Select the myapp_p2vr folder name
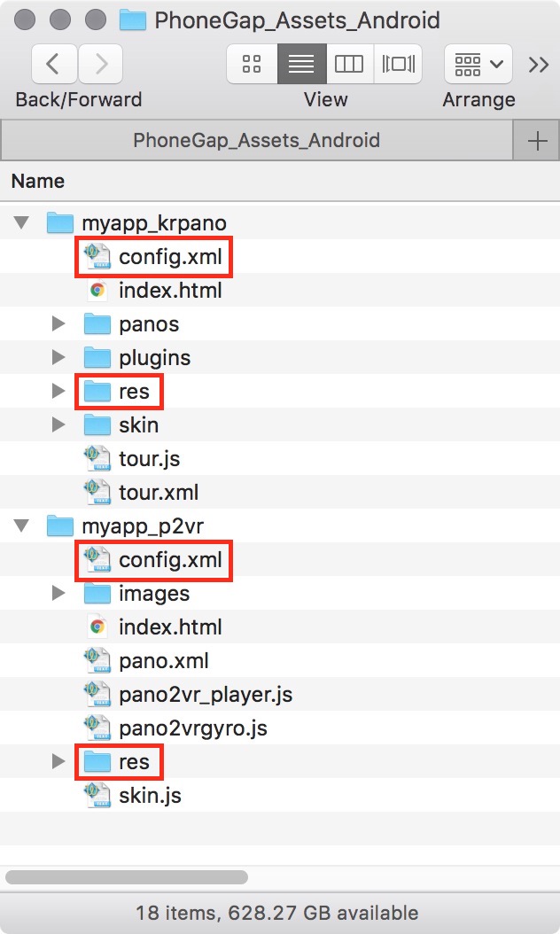This screenshot has height=934, width=560. pos(143,526)
